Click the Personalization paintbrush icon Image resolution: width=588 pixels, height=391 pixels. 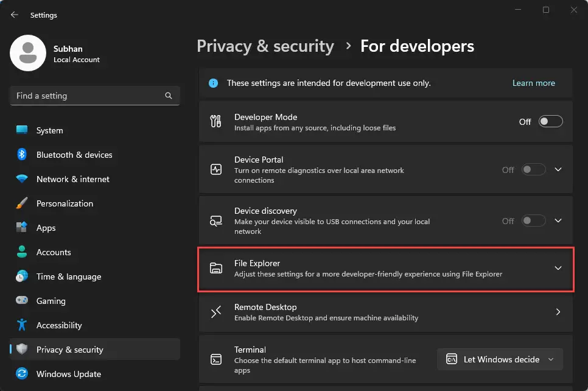22,203
